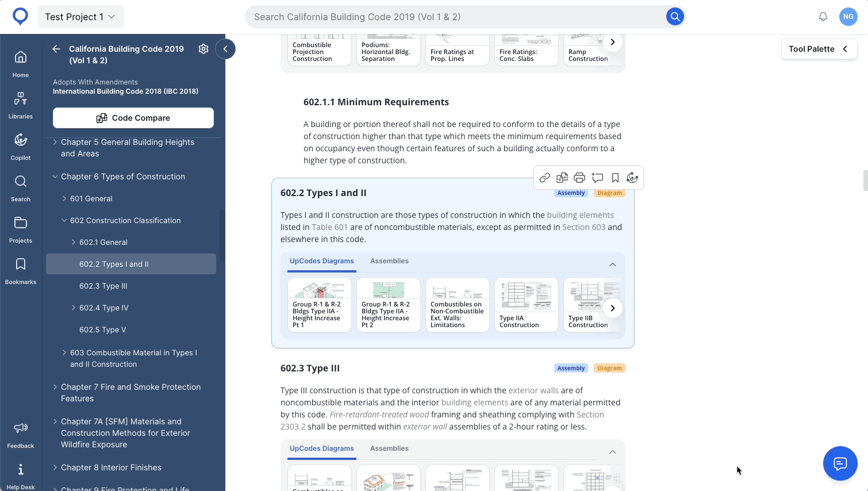Open the NG user avatar menu

click(848, 17)
